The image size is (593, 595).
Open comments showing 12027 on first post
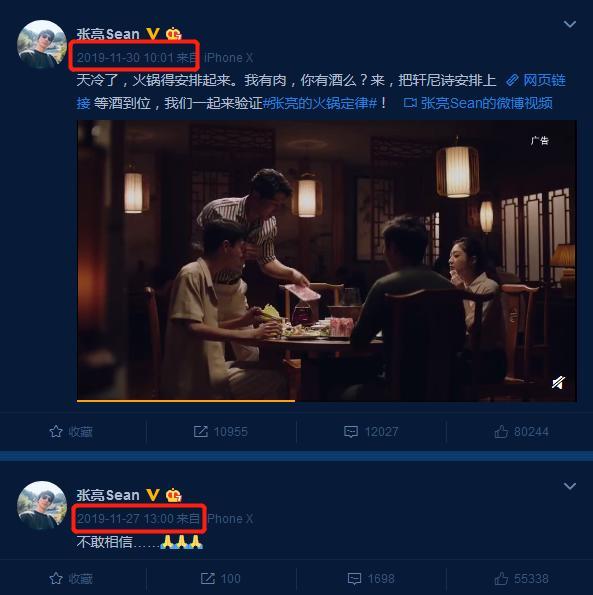(371, 431)
